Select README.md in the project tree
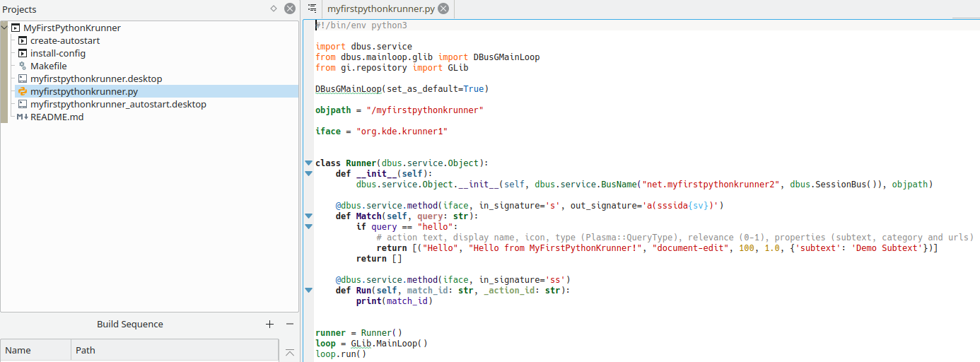 point(57,117)
